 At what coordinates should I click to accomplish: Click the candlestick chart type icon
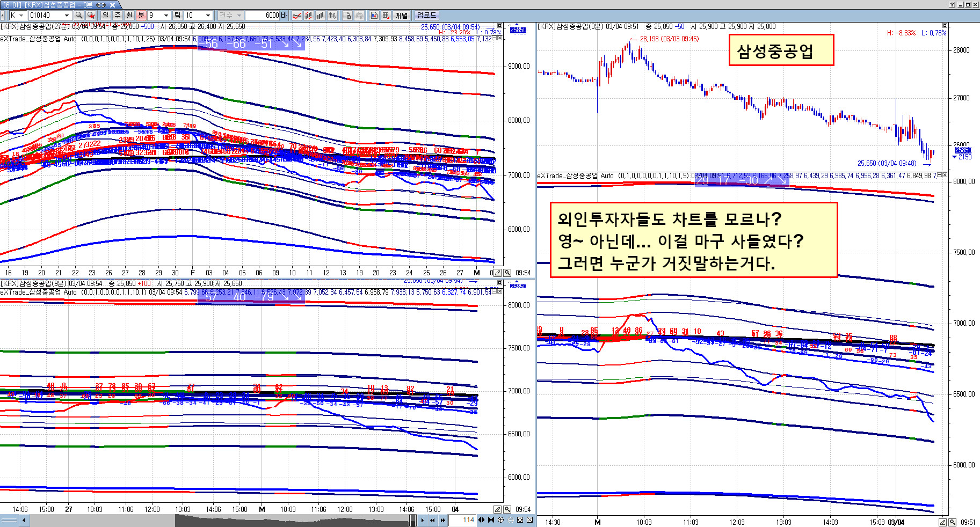tap(309, 16)
